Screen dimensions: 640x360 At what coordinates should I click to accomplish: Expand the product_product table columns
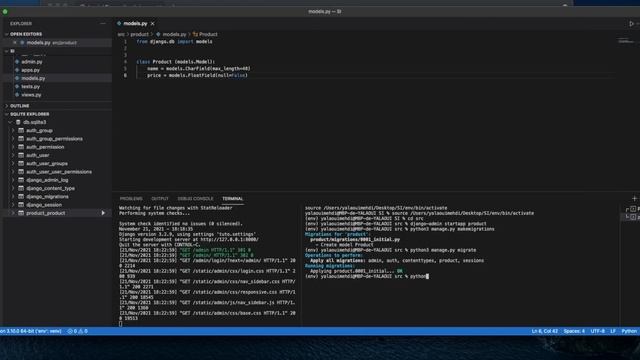13,213
